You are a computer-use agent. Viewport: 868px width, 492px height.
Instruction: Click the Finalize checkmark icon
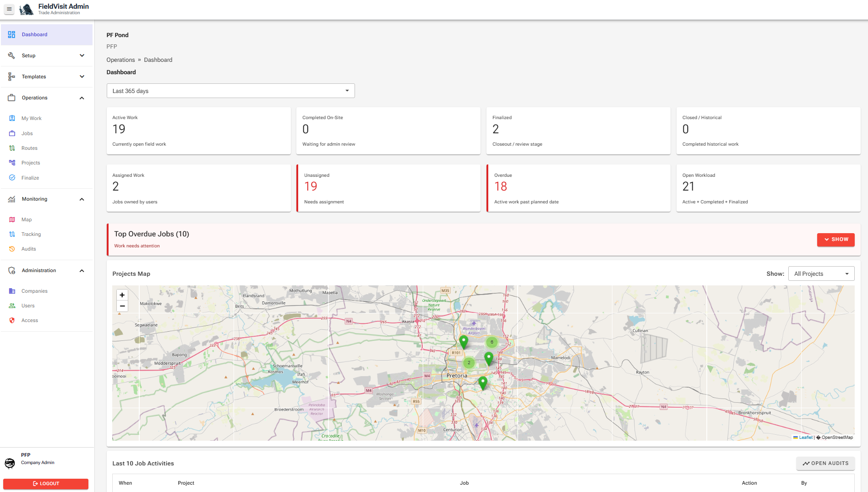coord(12,178)
